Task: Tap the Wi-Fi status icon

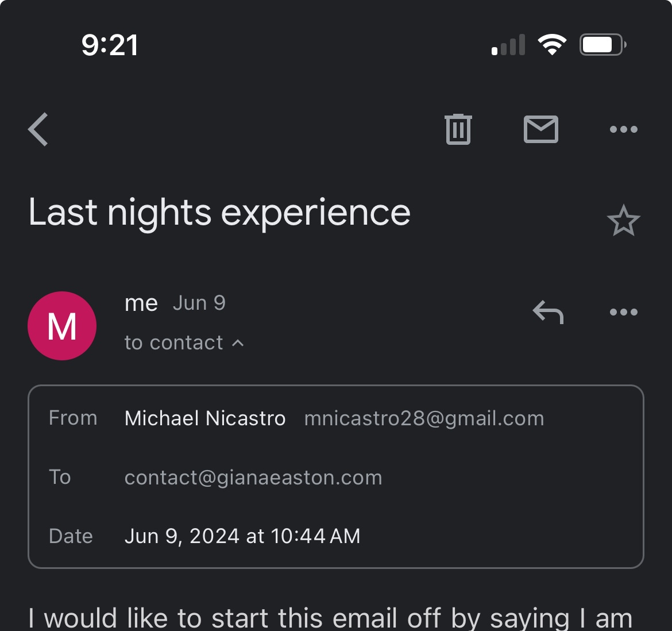Action: pos(552,45)
